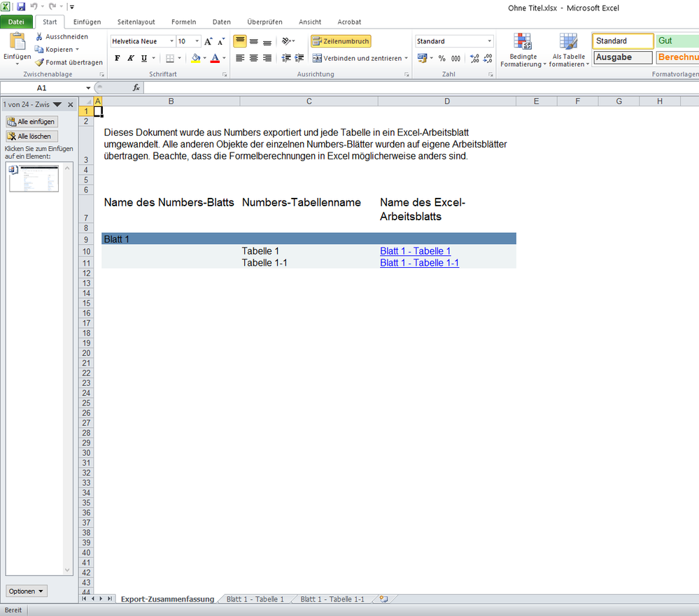Click the Einfügen paste icon

coord(17,42)
